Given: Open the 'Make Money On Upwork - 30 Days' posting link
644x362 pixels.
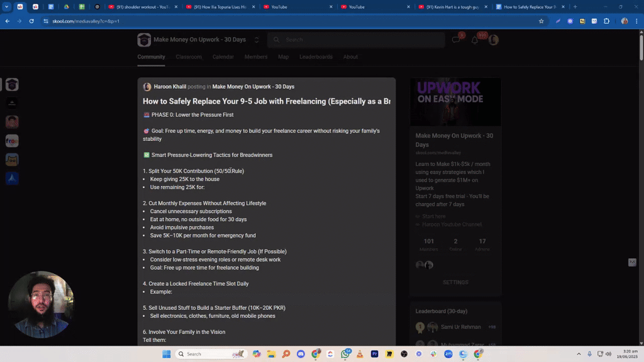Looking at the screenshot, I should point(253,87).
